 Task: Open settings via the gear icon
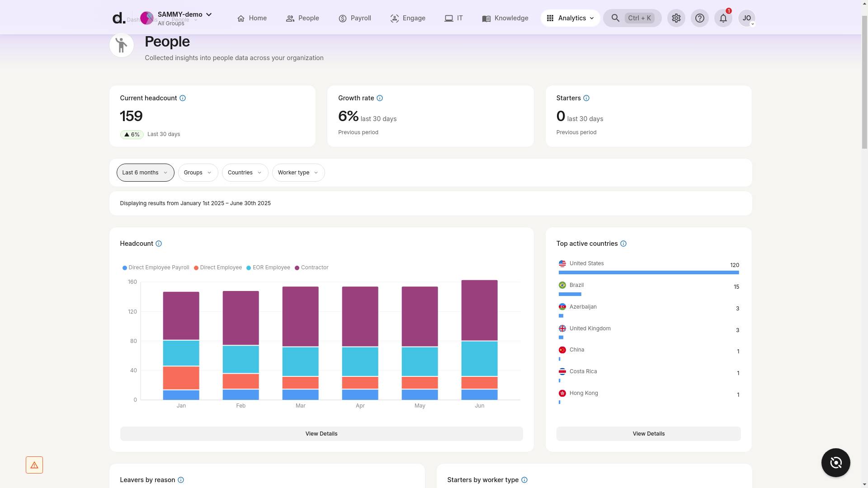[x=676, y=18]
